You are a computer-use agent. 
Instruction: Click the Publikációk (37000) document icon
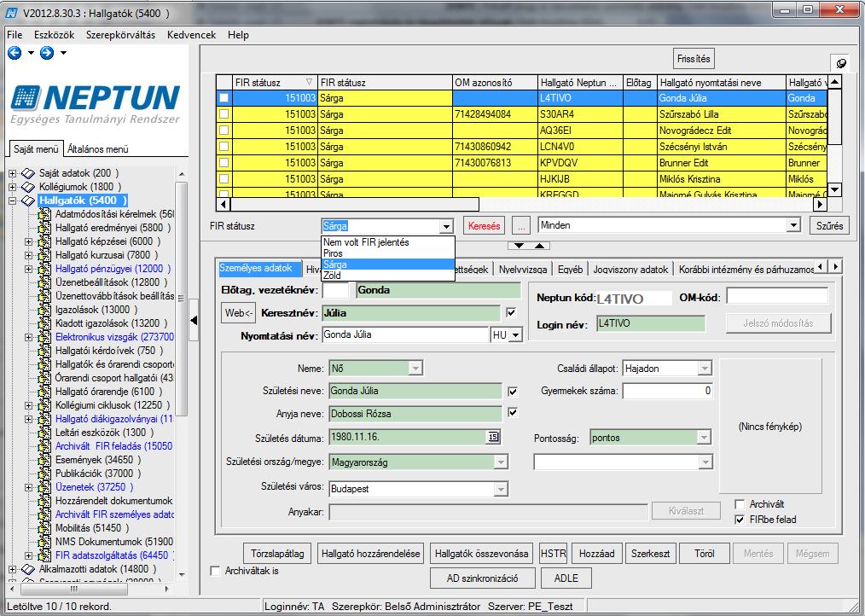(x=44, y=474)
